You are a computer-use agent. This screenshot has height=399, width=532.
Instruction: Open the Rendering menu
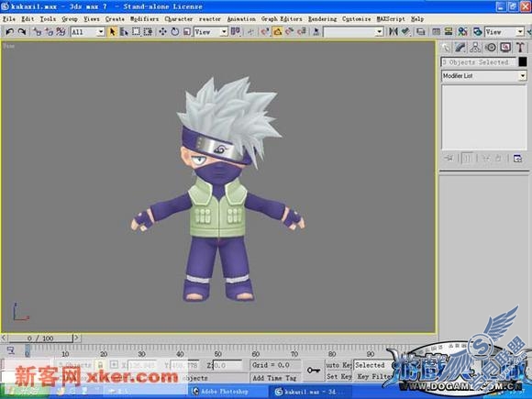(322, 19)
